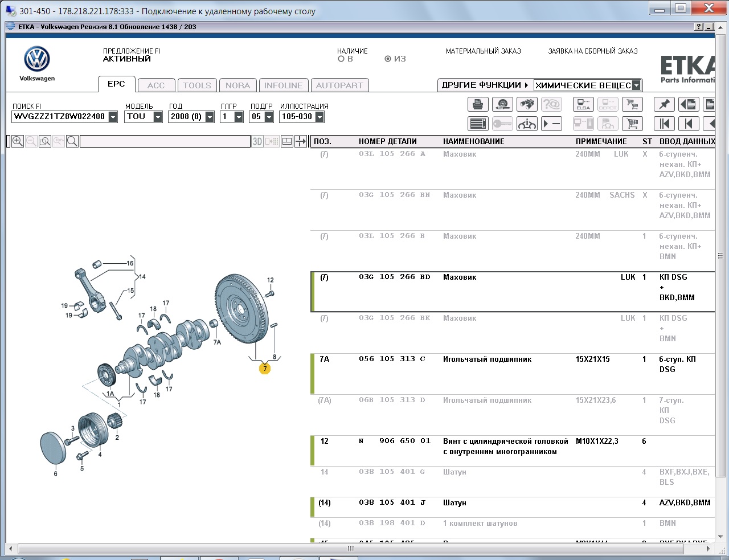Open the NORA tab
The height and width of the screenshot is (560, 729).
click(237, 85)
